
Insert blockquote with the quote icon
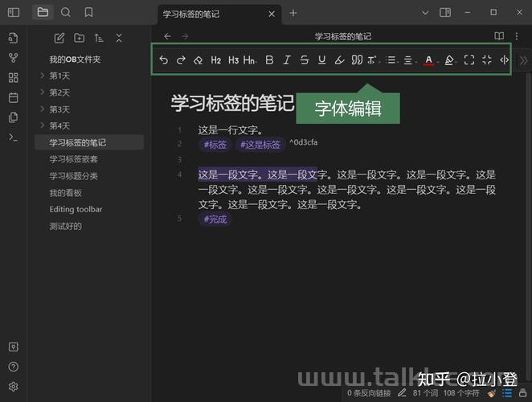[357, 60]
